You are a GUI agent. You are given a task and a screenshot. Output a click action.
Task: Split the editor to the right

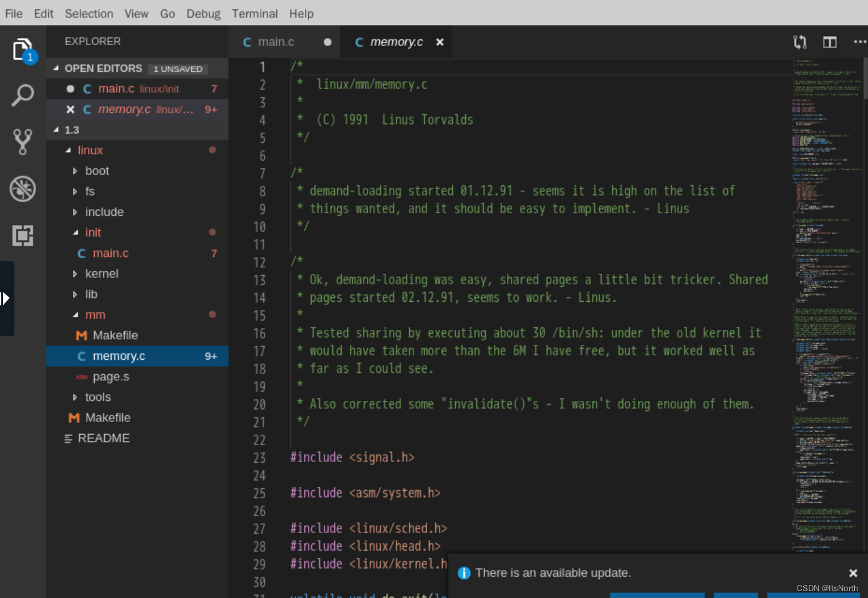(x=830, y=42)
